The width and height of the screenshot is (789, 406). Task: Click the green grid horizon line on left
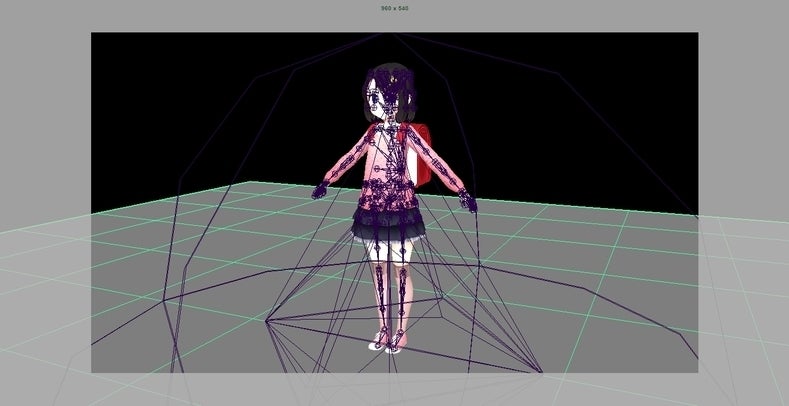pos(150,198)
